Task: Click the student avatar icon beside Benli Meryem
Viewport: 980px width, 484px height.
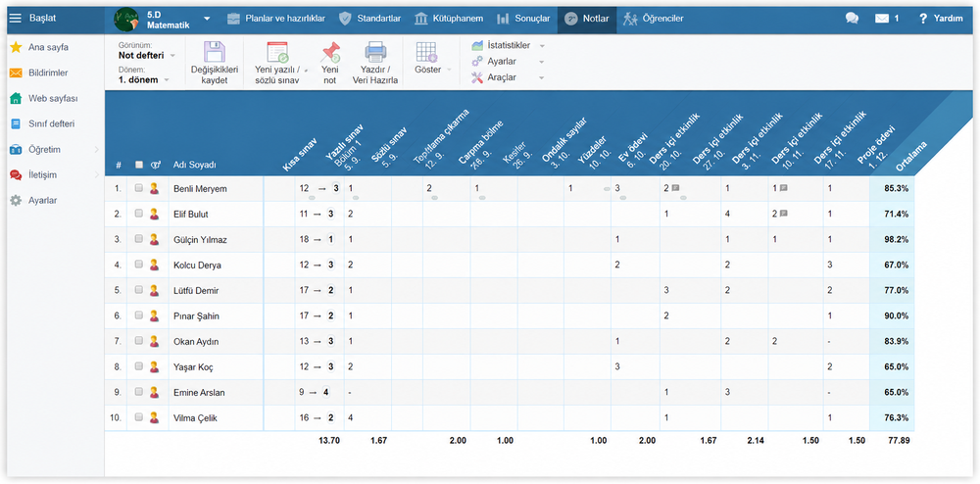Action: click(x=155, y=188)
